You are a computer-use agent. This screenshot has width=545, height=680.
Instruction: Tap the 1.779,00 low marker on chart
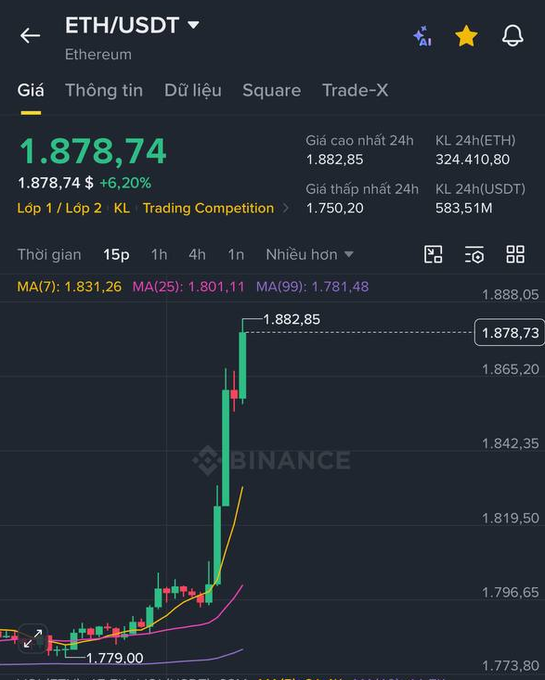[x=115, y=658]
